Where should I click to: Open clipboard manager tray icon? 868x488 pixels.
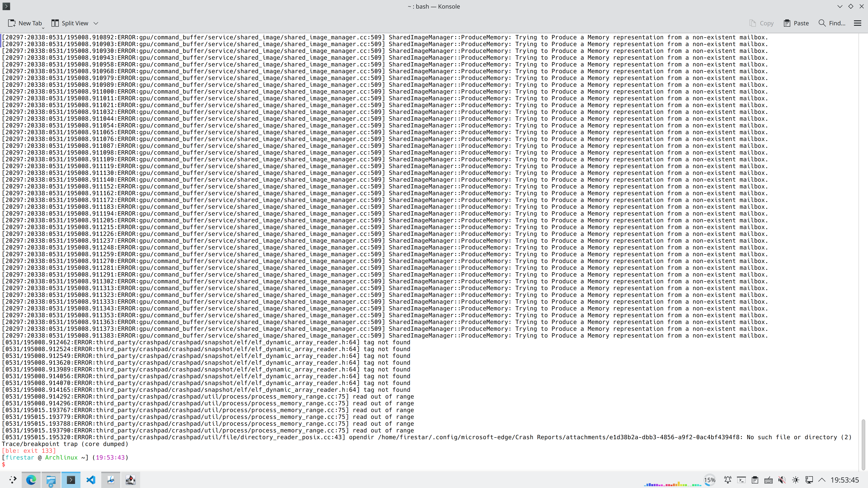(755, 480)
